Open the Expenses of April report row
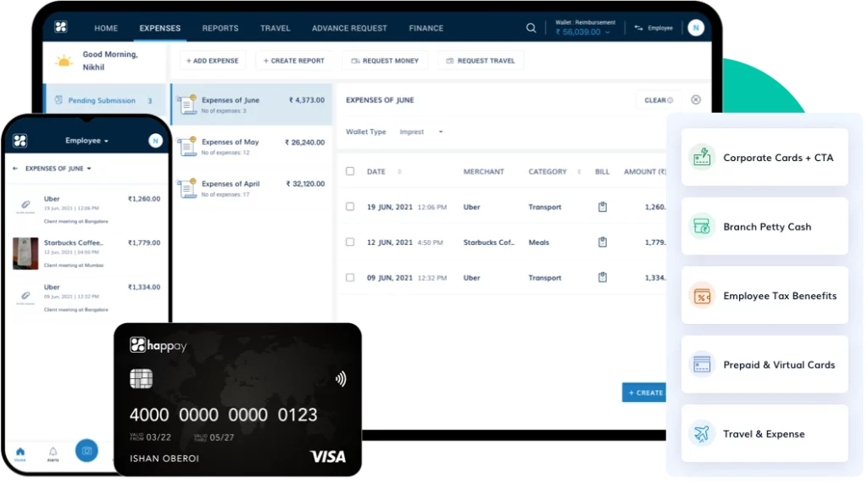 [x=252, y=188]
